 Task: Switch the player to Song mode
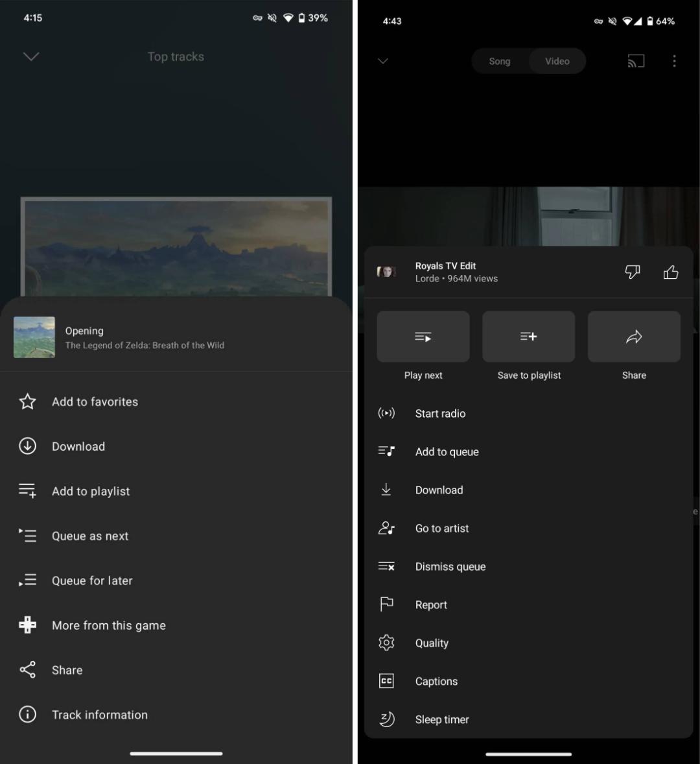[500, 61]
